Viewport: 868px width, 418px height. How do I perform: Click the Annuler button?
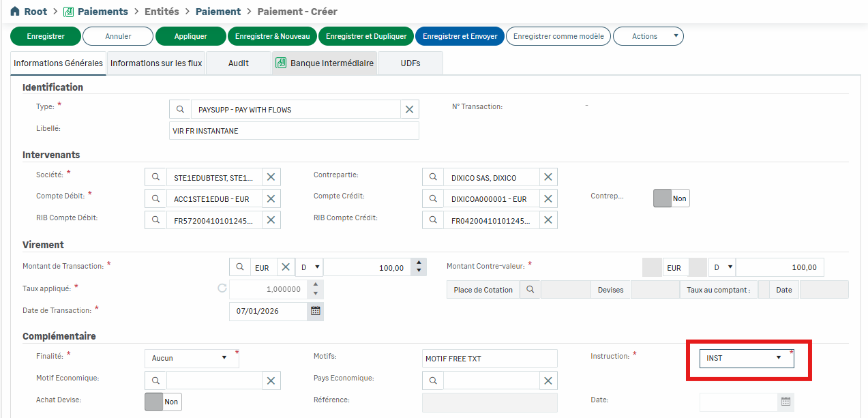118,36
